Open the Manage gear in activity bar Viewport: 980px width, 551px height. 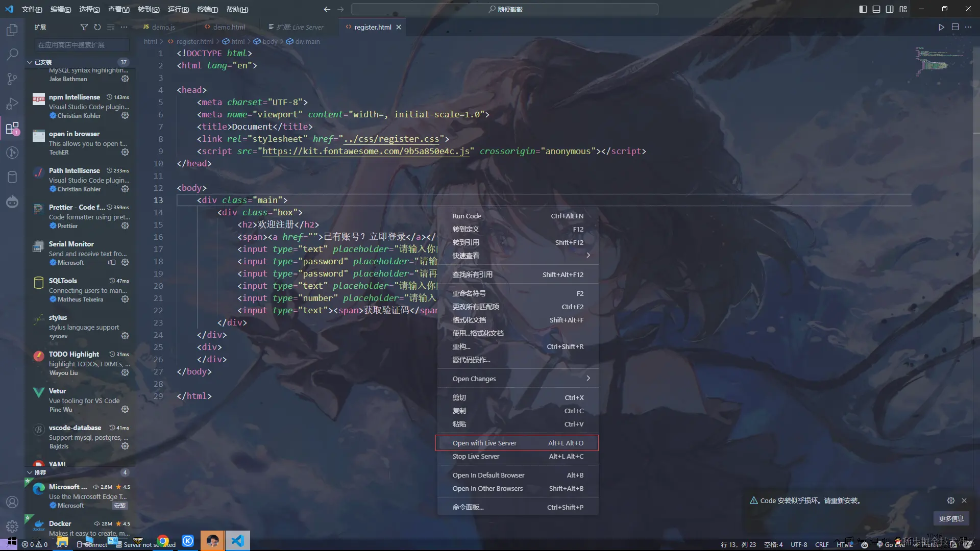pos(12,526)
